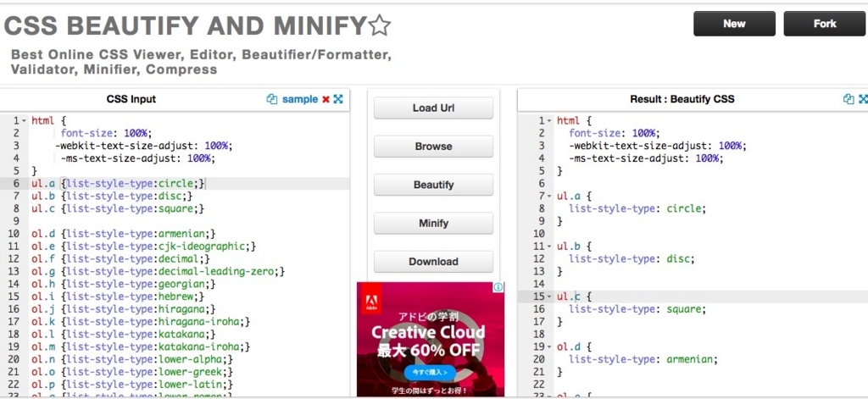Click the CSS BEAUTIFY AND MINIFY heading

186,25
